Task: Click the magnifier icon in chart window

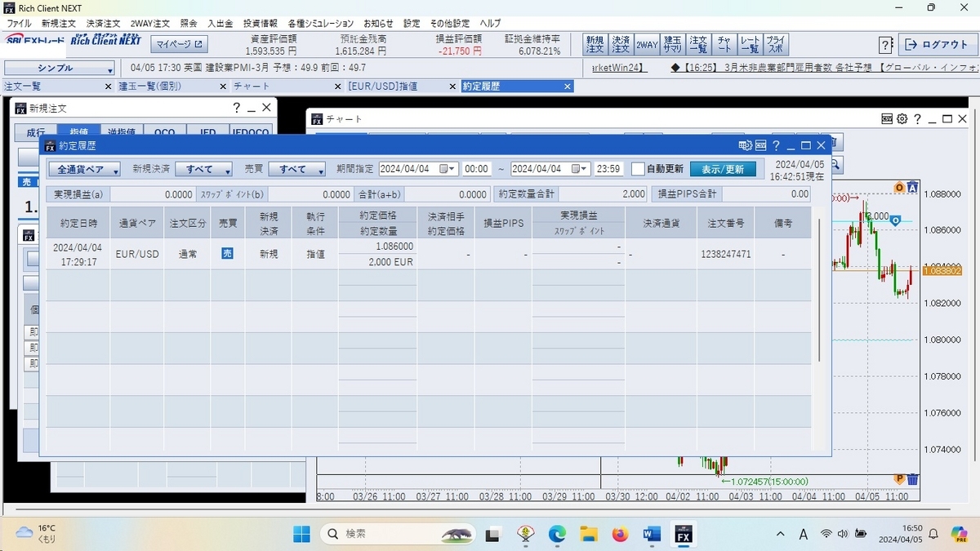Action: (x=835, y=165)
